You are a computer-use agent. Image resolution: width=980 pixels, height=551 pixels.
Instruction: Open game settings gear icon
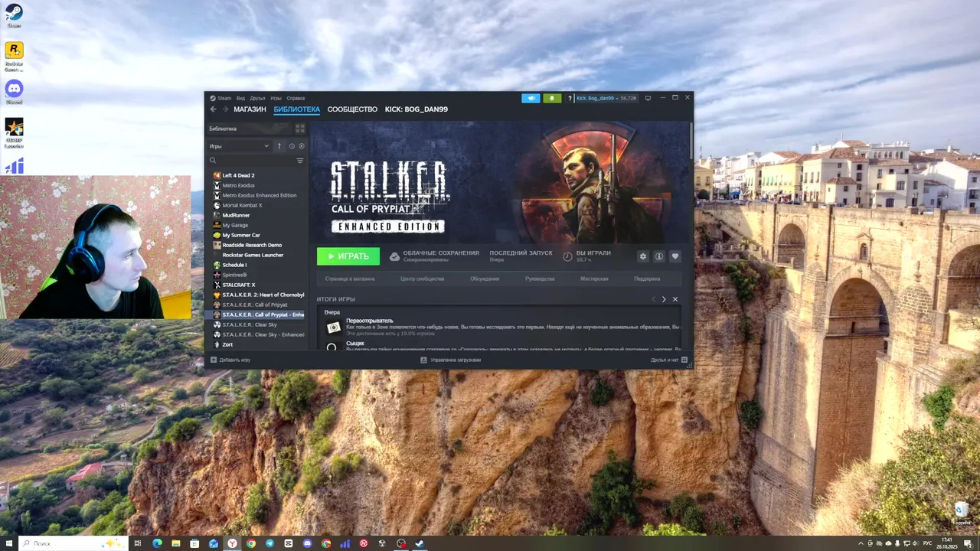[x=643, y=256]
